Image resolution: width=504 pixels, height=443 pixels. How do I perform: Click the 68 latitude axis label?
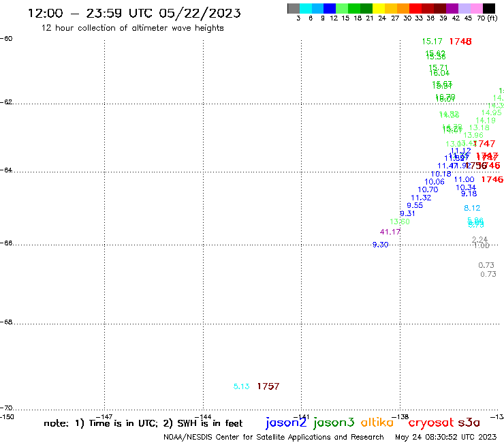[6, 322]
